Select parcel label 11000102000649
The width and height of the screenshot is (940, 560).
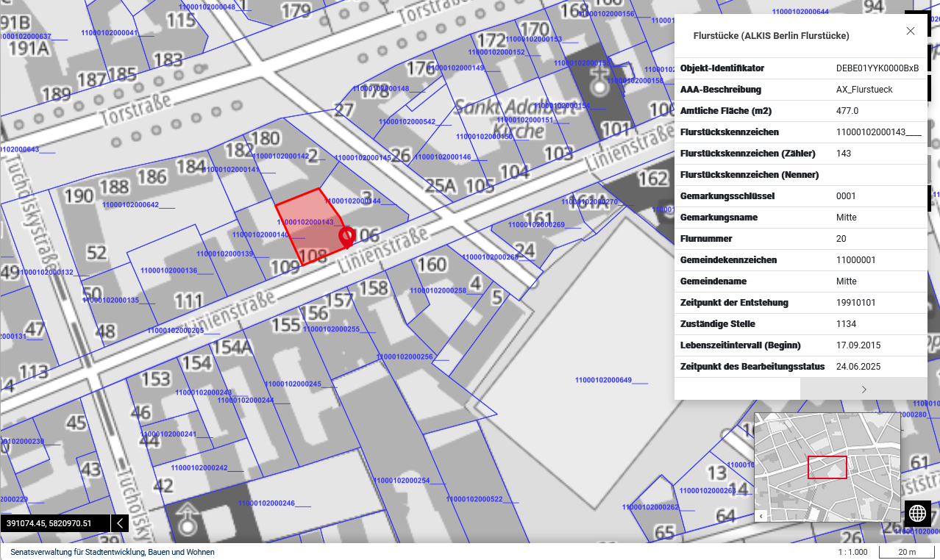click(604, 380)
